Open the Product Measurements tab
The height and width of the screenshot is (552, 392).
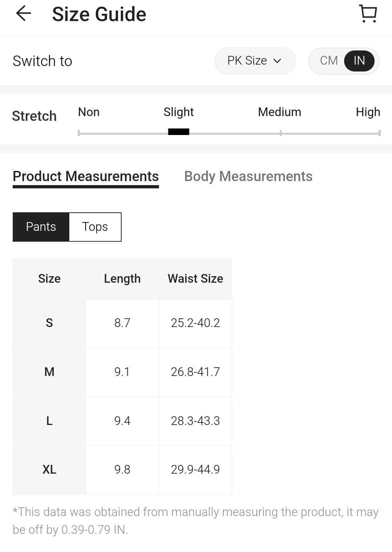86,176
